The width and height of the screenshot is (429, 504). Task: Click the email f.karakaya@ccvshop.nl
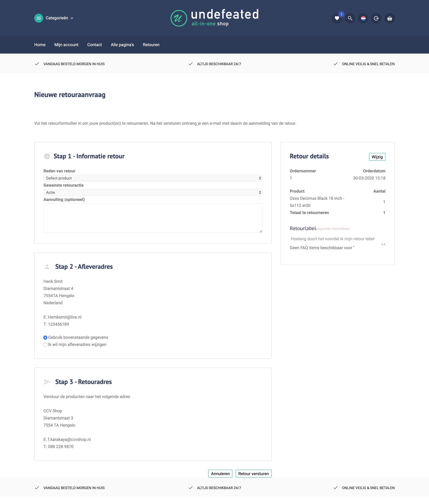click(69, 439)
